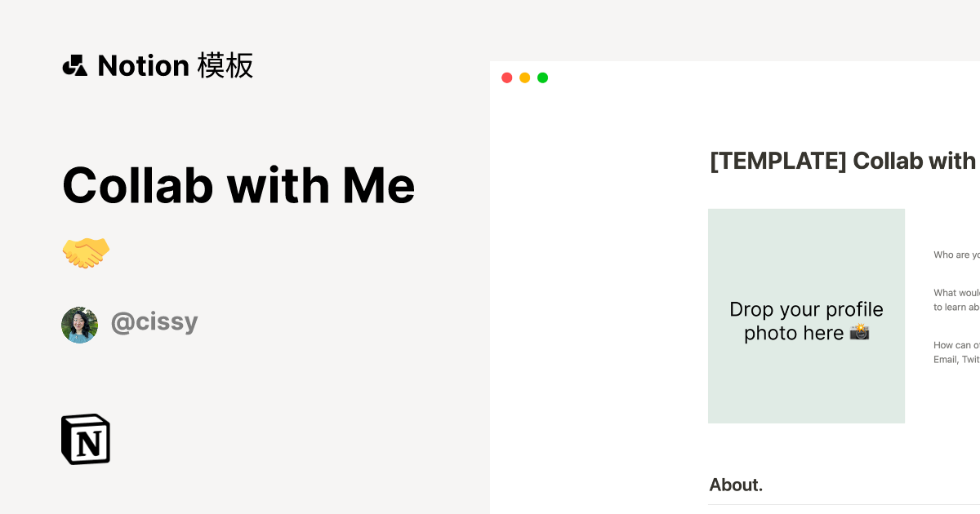This screenshot has height=514, width=980.
Task: Click the red close window dot
Action: click(x=507, y=78)
